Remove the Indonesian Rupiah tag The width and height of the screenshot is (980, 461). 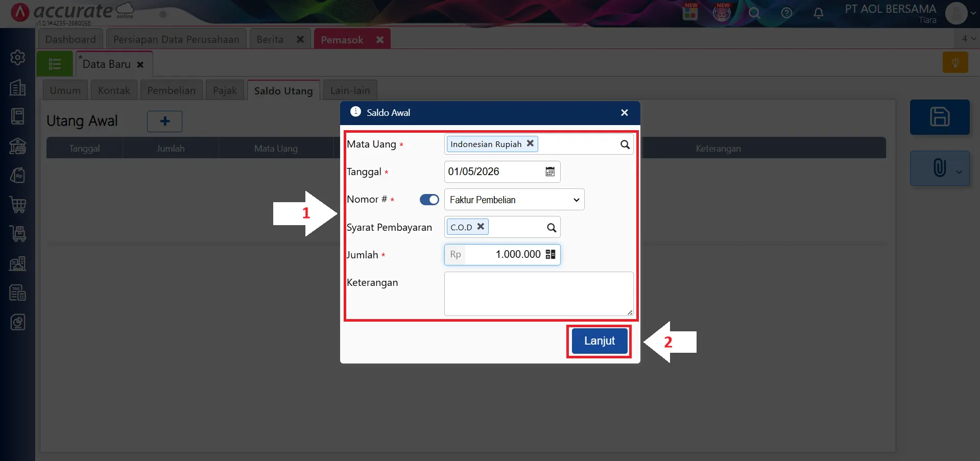530,143
